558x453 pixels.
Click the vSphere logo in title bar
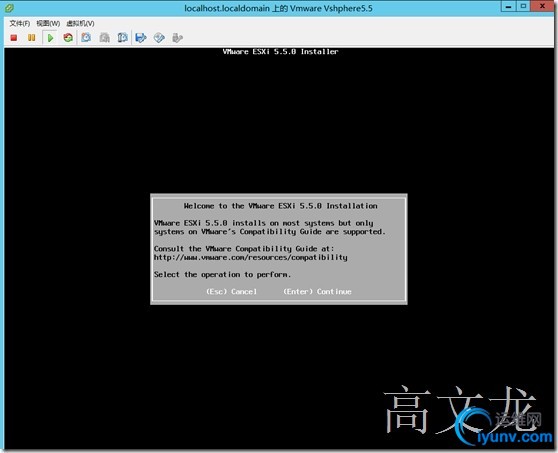coord(9,8)
